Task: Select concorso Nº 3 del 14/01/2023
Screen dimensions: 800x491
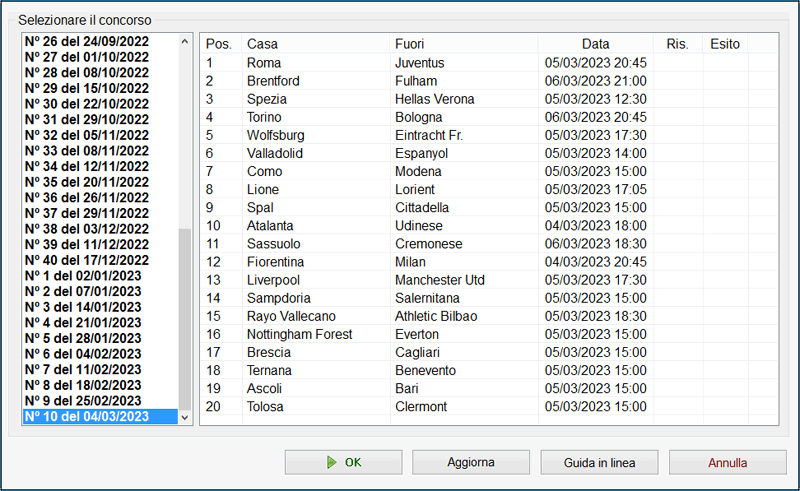Action: 101,307
